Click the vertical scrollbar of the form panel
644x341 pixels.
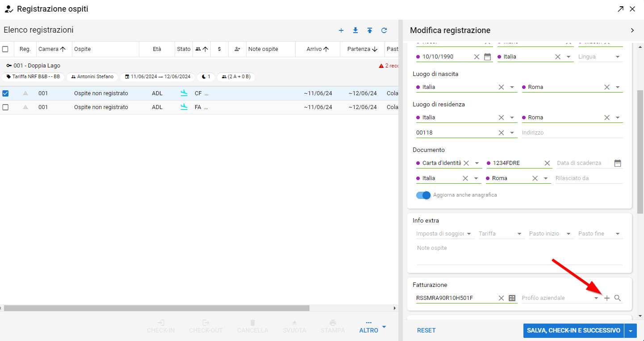coord(640,151)
